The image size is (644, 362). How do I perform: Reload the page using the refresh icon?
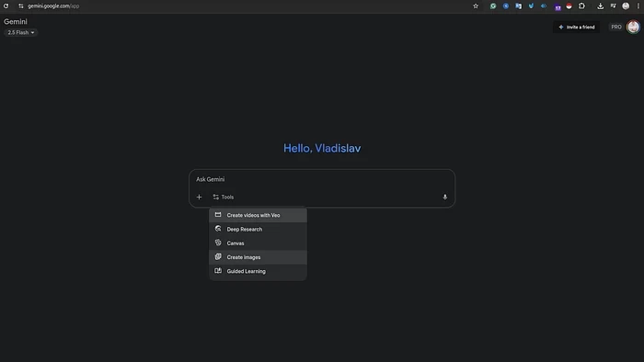(x=6, y=6)
